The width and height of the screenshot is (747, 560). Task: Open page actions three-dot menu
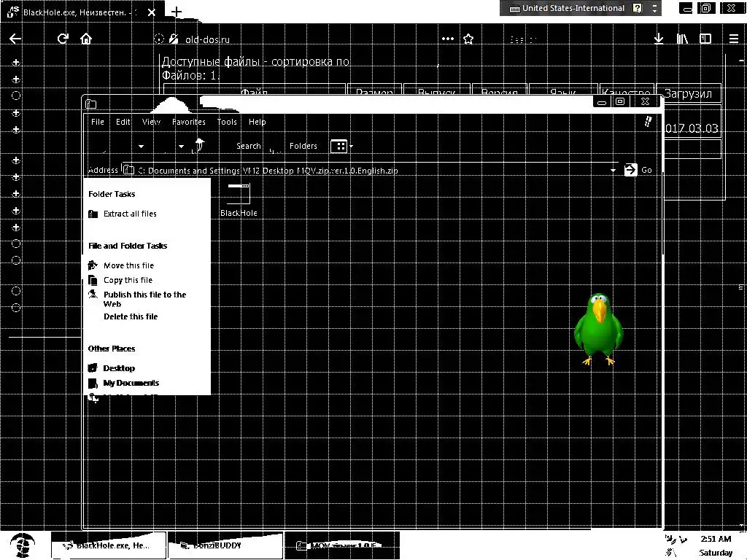click(x=448, y=39)
